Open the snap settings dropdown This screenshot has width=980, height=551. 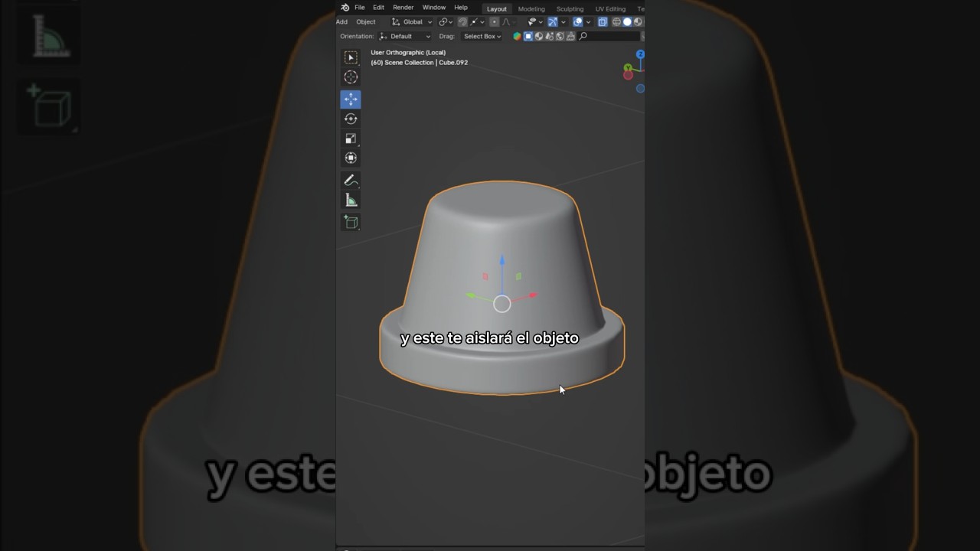click(x=477, y=22)
